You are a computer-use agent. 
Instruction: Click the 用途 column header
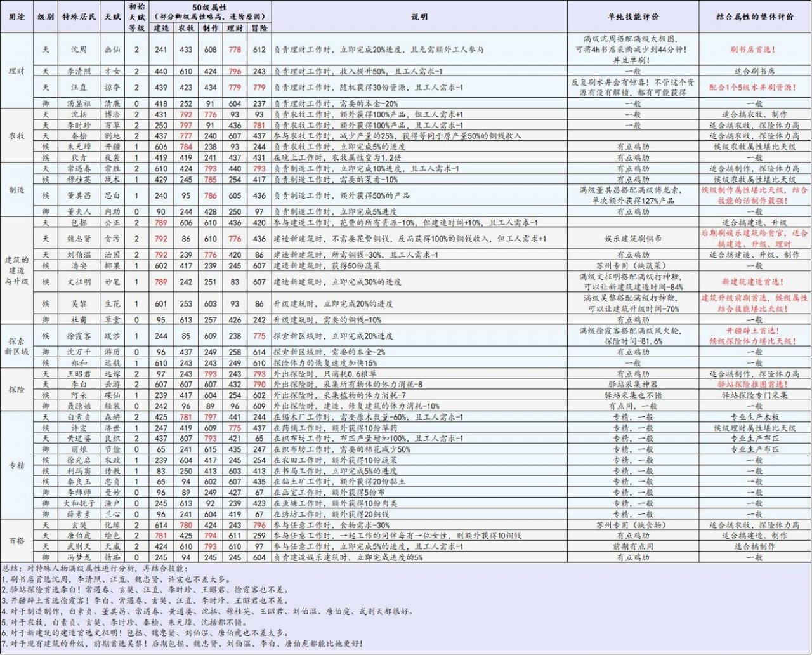pyautogui.click(x=17, y=17)
